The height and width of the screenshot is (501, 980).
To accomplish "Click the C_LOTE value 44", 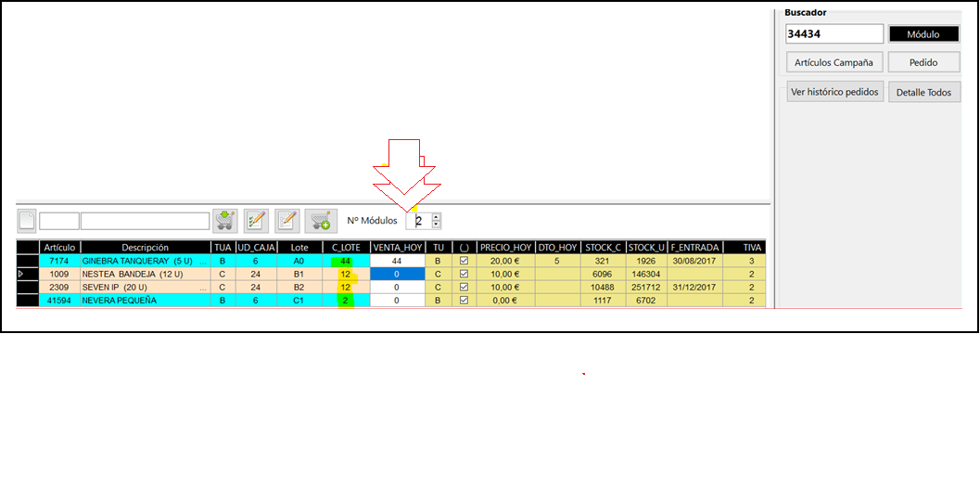I will coord(346,261).
